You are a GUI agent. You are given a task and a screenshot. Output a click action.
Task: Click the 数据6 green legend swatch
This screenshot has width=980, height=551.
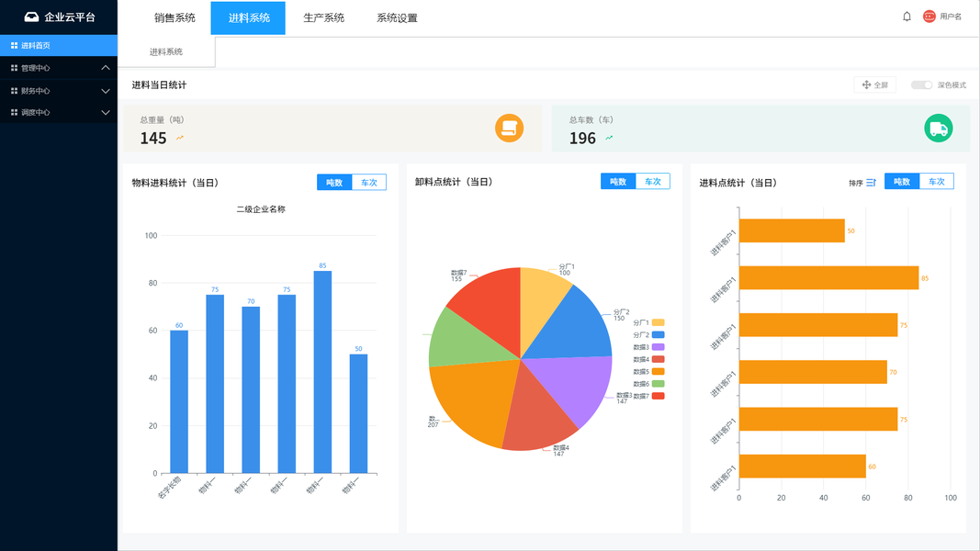click(x=659, y=384)
